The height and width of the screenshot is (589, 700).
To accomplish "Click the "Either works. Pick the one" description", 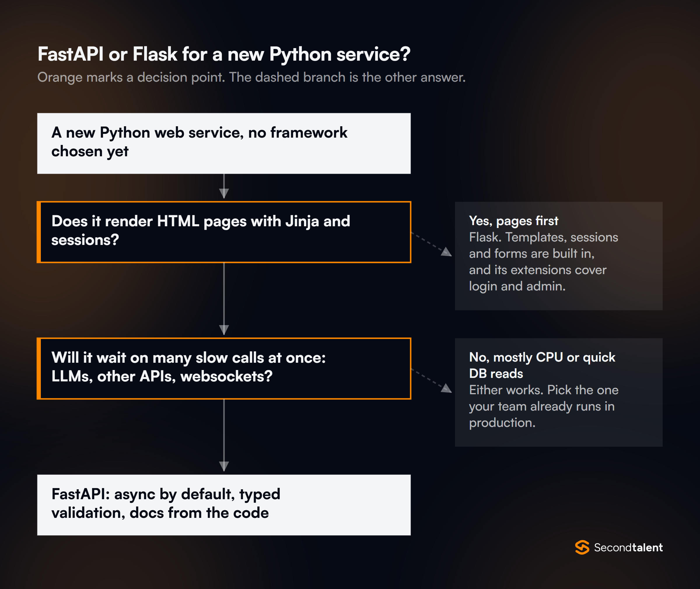I will [544, 406].
